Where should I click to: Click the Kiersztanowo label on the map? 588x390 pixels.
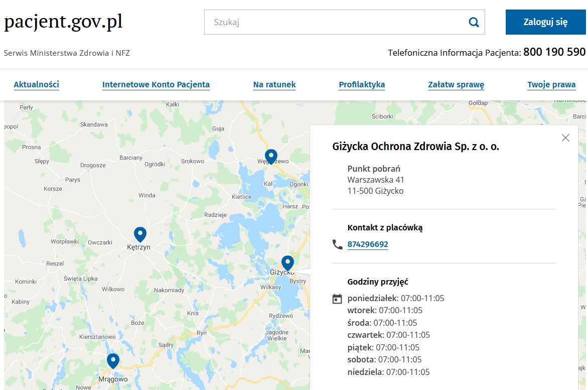pos(97,337)
